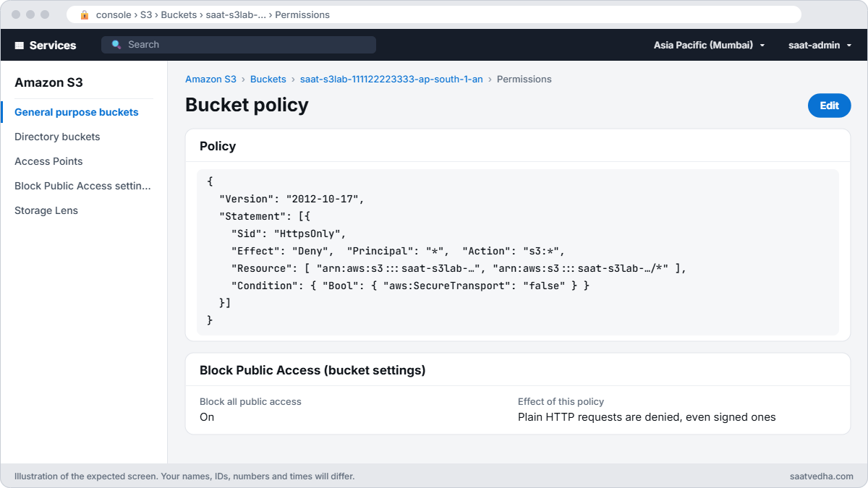Click the lock icon in address bar
The height and width of the screenshot is (488, 868).
pos(85,14)
